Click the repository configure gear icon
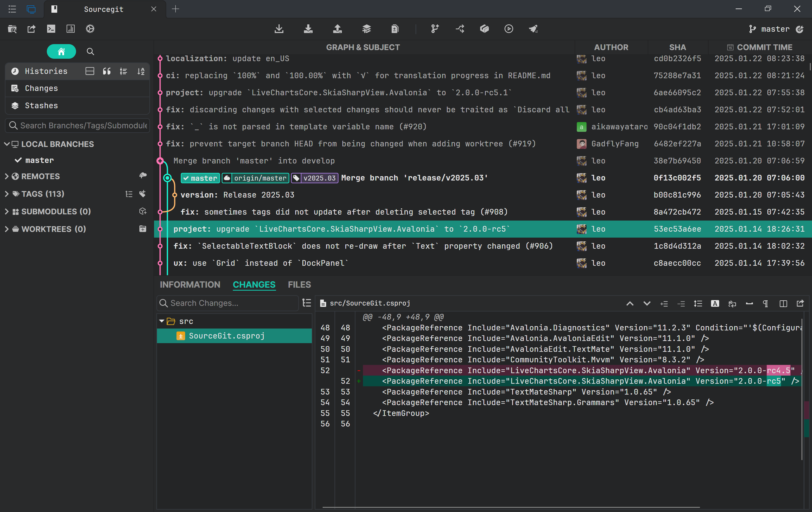This screenshot has width=812, height=512. [x=90, y=29]
